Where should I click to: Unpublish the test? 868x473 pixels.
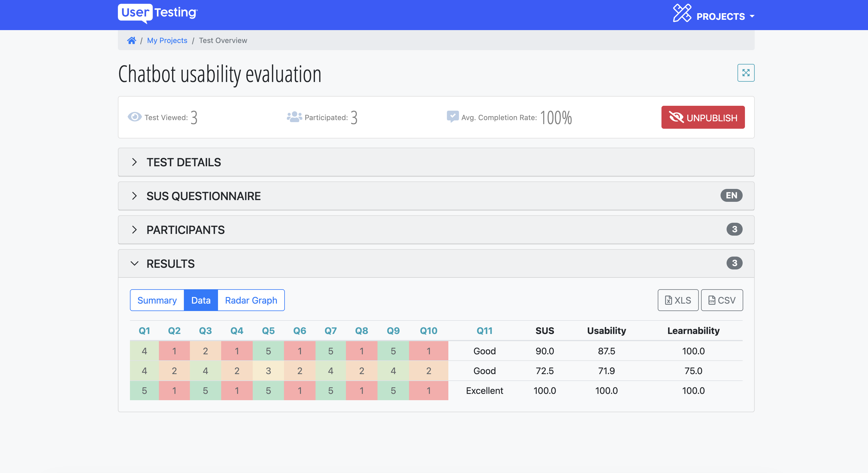[x=703, y=117]
